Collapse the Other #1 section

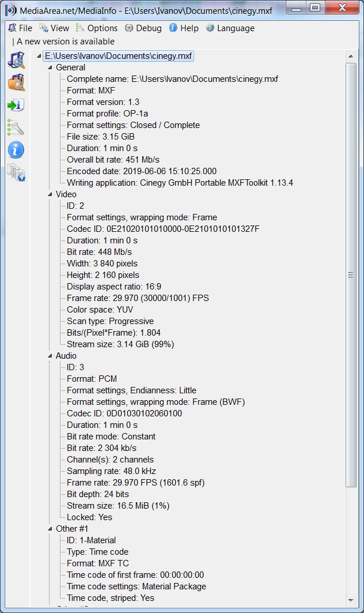point(50,529)
